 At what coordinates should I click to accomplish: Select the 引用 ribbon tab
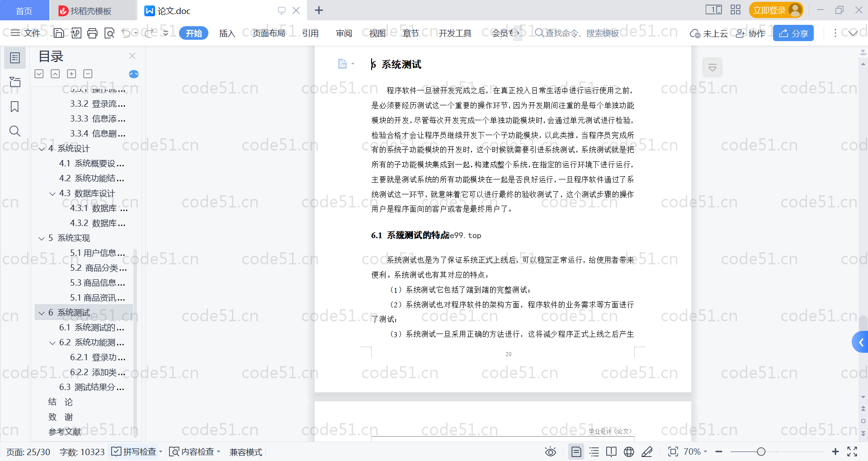311,33
